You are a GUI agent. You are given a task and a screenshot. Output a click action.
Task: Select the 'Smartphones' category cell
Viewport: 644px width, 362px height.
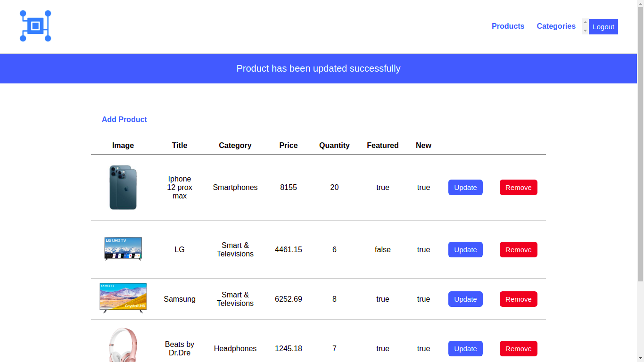point(235,188)
